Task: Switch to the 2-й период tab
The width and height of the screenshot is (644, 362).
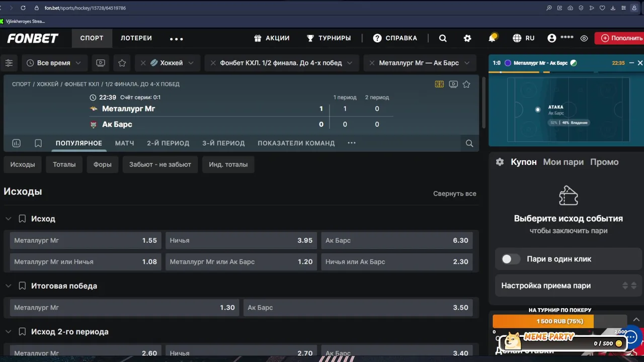Action: click(x=168, y=143)
